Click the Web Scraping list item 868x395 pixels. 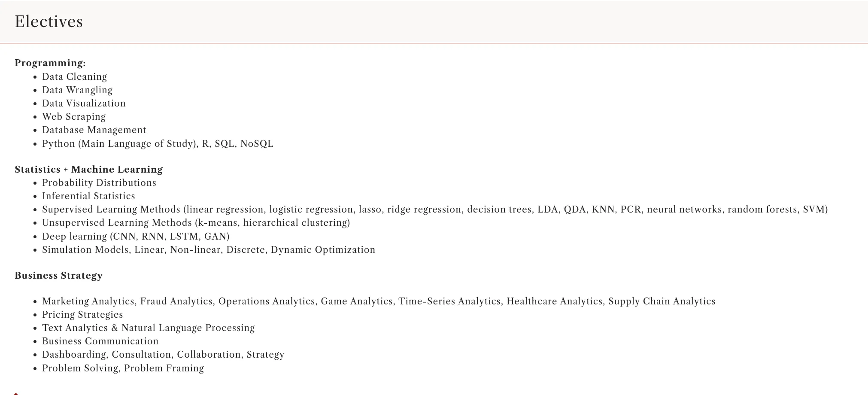(x=74, y=117)
